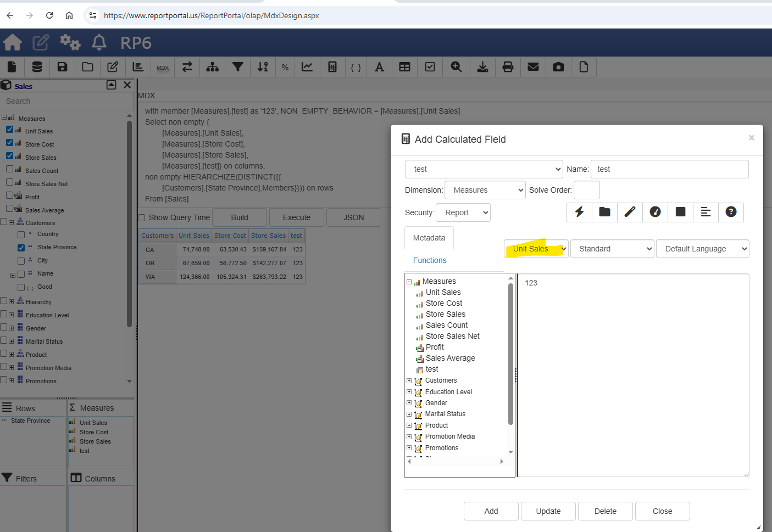
Task: Open the Default Language dropdown
Action: click(703, 249)
